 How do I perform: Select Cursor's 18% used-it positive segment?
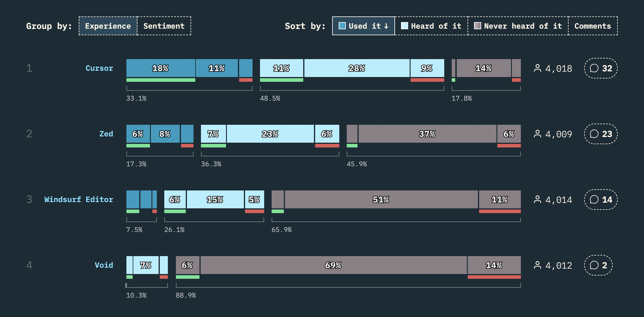click(x=161, y=68)
